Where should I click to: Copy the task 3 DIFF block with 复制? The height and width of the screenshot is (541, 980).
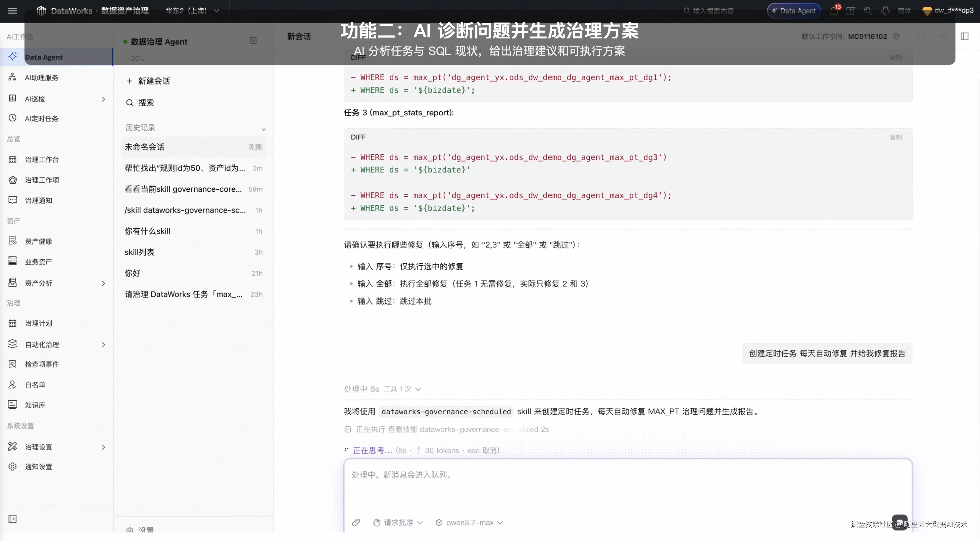(896, 137)
